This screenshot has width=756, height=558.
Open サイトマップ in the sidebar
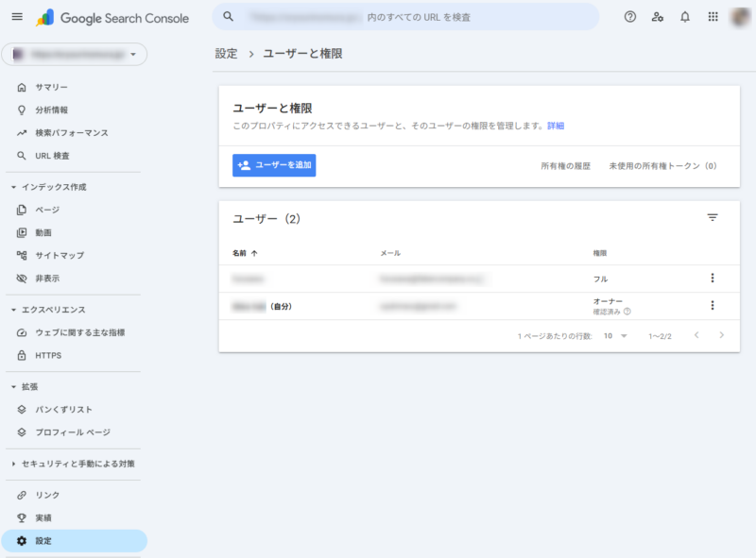pos(59,255)
